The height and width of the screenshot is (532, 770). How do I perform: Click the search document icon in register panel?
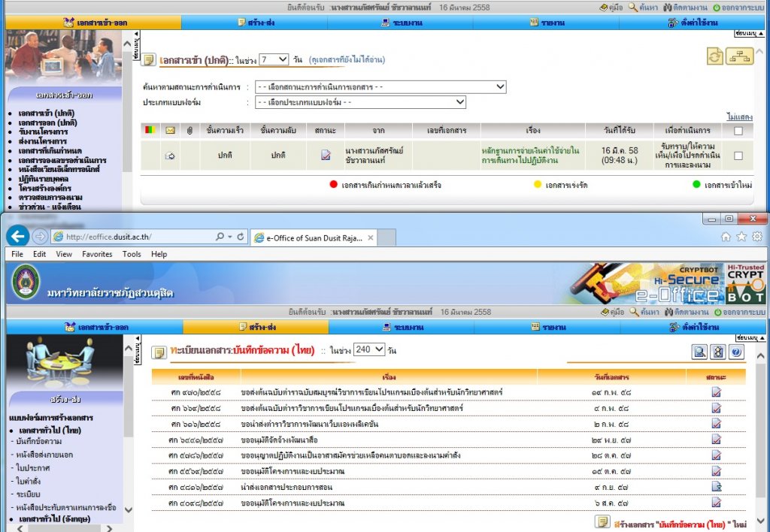[699, 352]
